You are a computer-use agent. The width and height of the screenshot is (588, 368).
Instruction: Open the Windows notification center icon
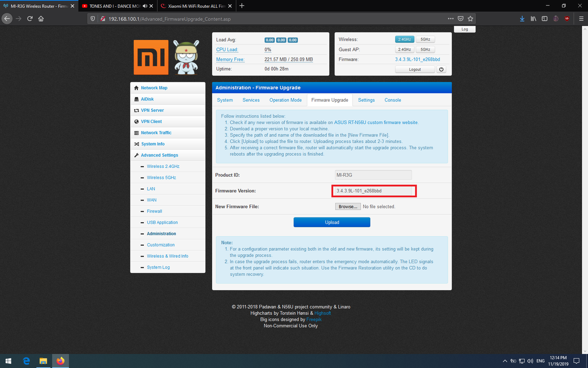point(577,361)
